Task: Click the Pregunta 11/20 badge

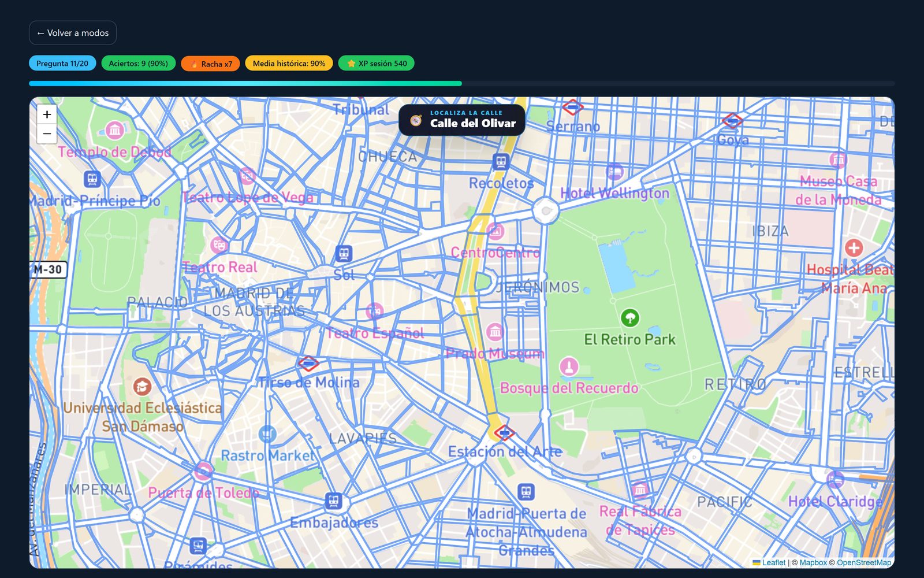Action: [62, 63]
